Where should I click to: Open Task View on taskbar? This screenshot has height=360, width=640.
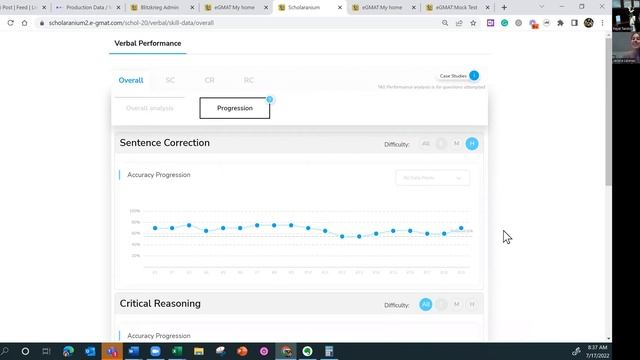[x=46, y=351]
